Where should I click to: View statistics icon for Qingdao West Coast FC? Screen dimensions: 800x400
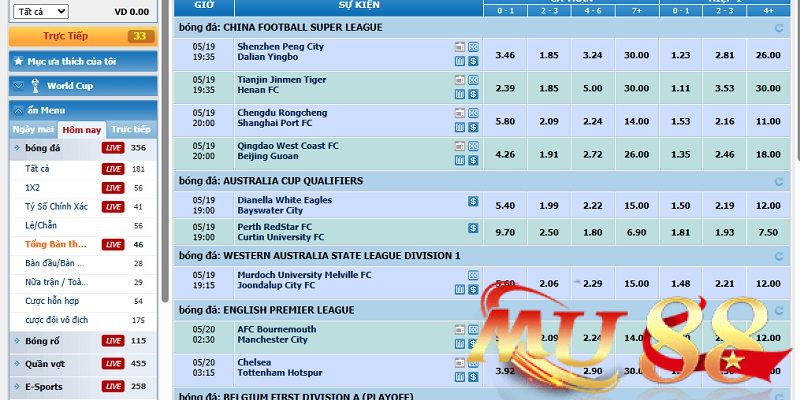click(460, 161)
